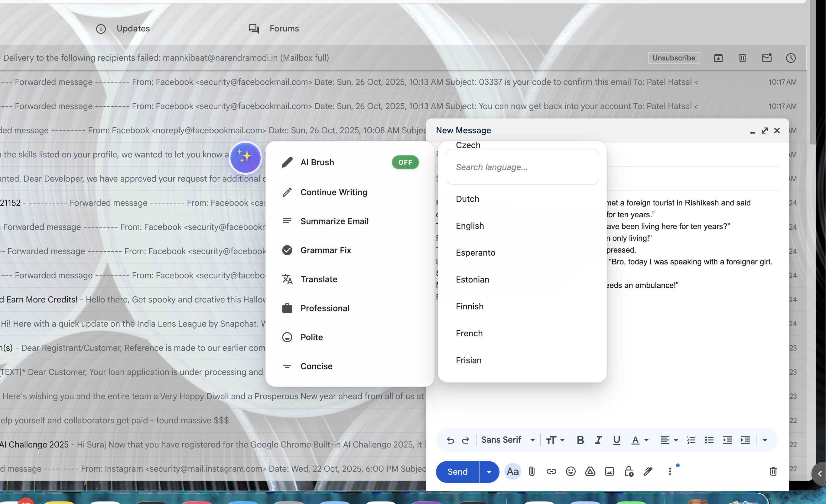Viewport: 826px width, 504px height.
Task: Attach a file with paperclip icon
Action: [x=532, y=471]
